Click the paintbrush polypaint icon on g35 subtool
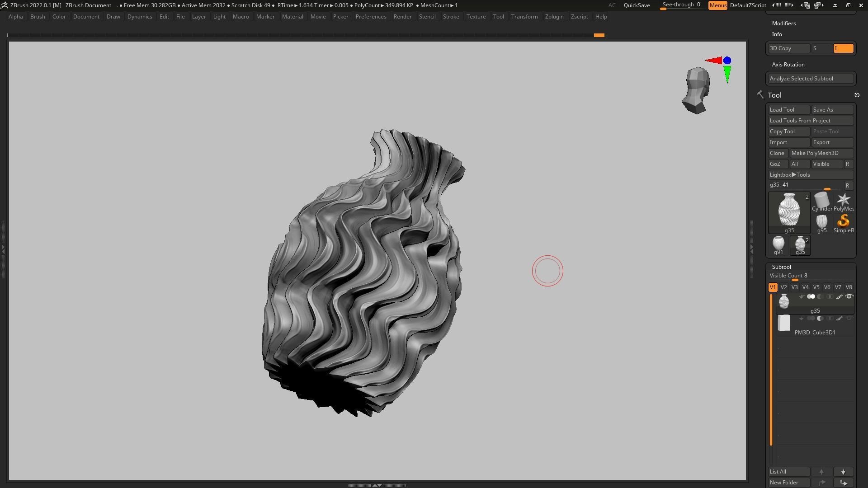 coord(839,297)
